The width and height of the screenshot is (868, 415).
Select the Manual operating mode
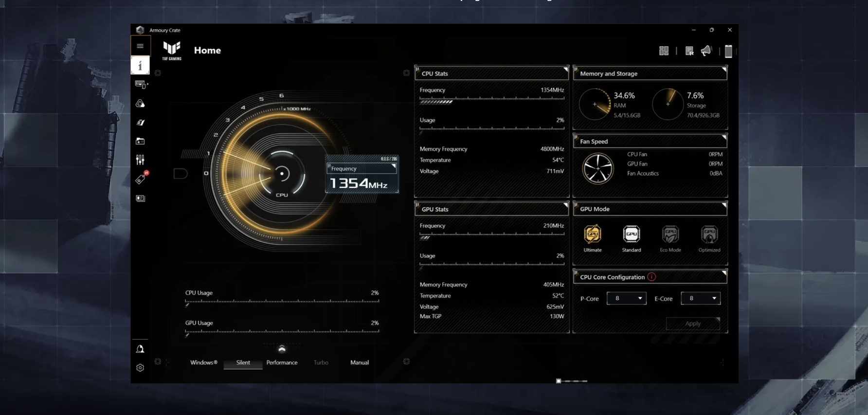pos(360,362)
